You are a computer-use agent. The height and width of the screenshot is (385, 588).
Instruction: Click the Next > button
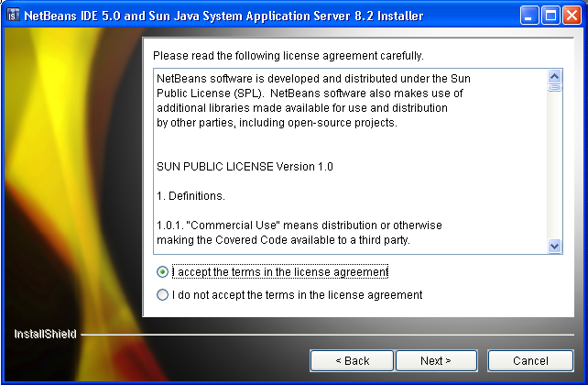436,361
